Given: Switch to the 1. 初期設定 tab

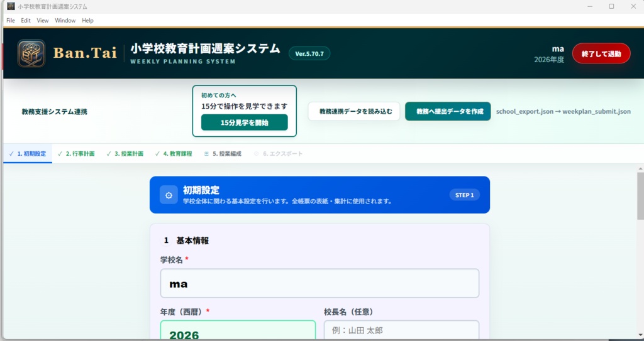Looking at the screenshot, I should click(x=28, y=153).
